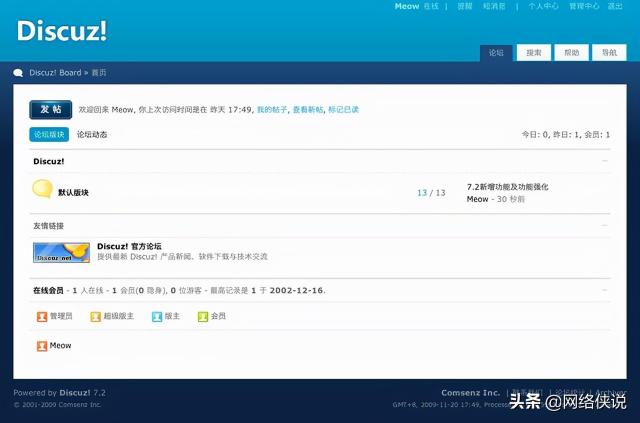Viewport: 640px width, 423px height.
Task: Click the orange 管理员 legend icon
Action: tap(42, 316)
